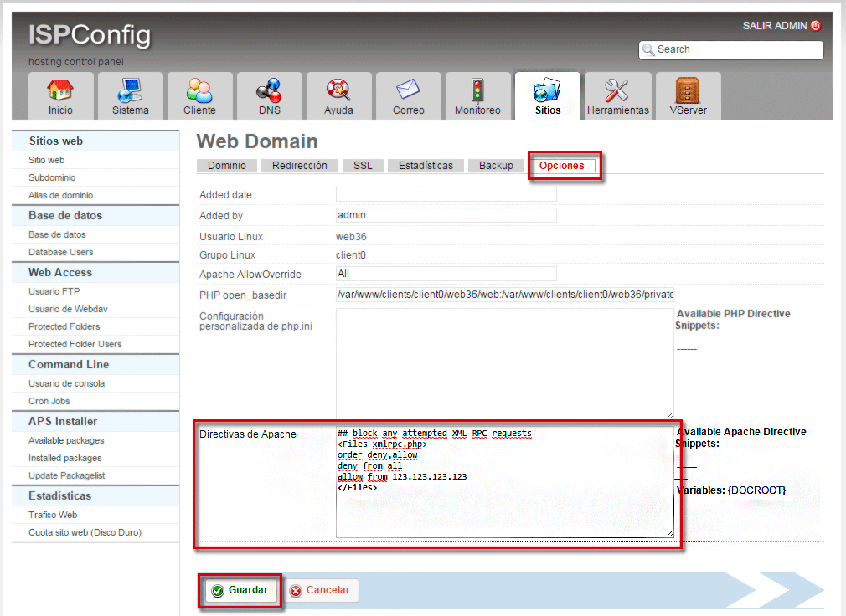Click the php.ini textarea resize grip

[x=669, y=415]
